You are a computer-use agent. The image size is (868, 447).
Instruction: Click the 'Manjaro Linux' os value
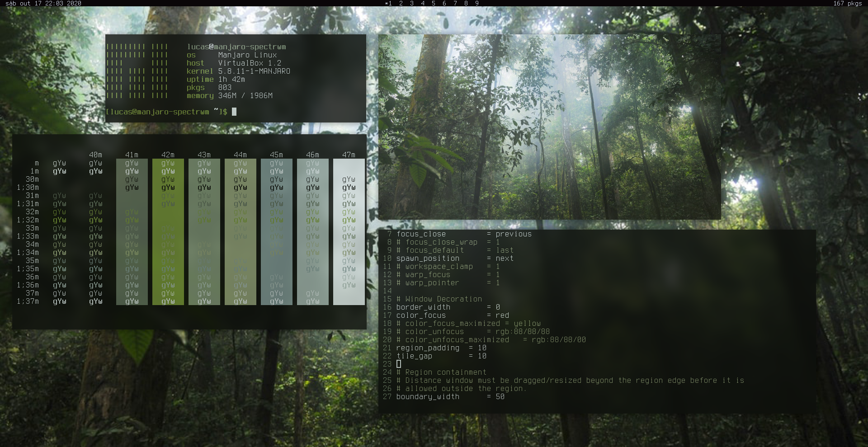point(248,55)
